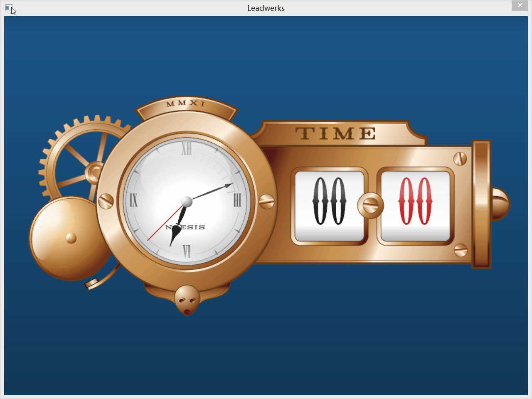This screenshot has height=399, width=532.
Task: Click the III numeral on the clock
Action: pyautogui.click(x=237, y=200)
